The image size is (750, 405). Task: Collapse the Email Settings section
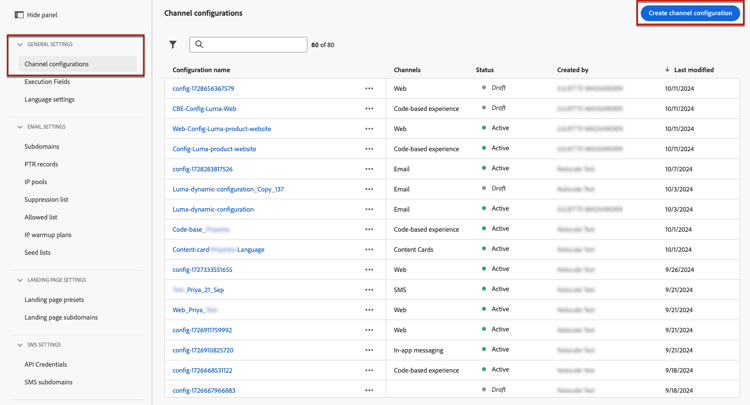click(x=20, y=127)
